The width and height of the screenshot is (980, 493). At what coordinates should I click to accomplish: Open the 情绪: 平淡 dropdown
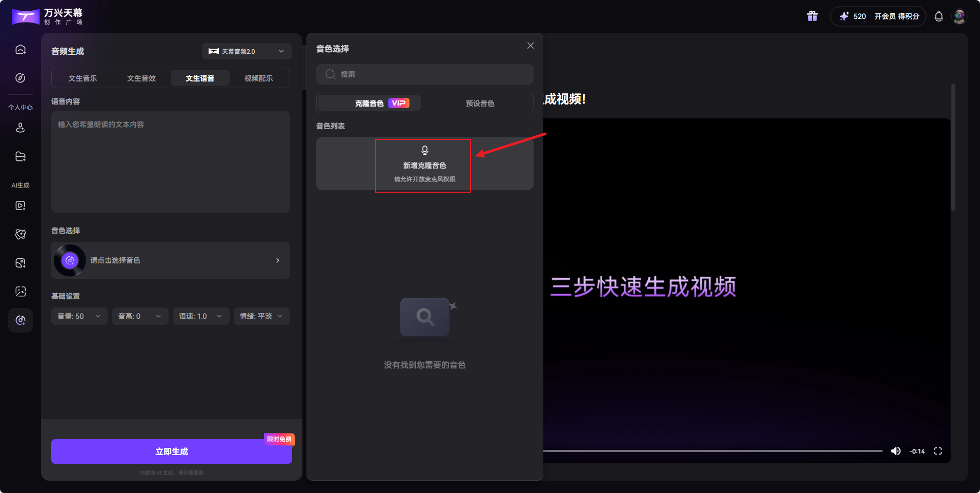click(261, 316)
